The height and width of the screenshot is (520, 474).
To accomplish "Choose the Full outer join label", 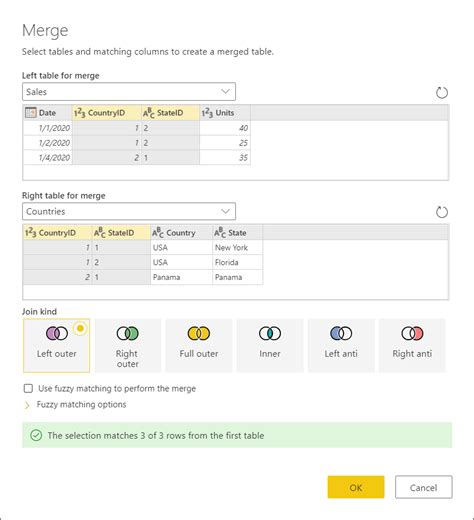I will [x=199, y=354].
